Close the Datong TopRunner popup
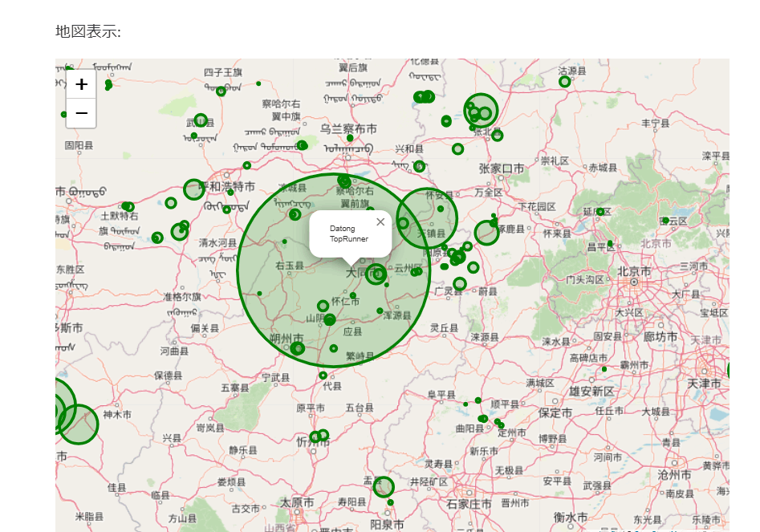This screenshot has height=532, width=760. coord(380,222)
